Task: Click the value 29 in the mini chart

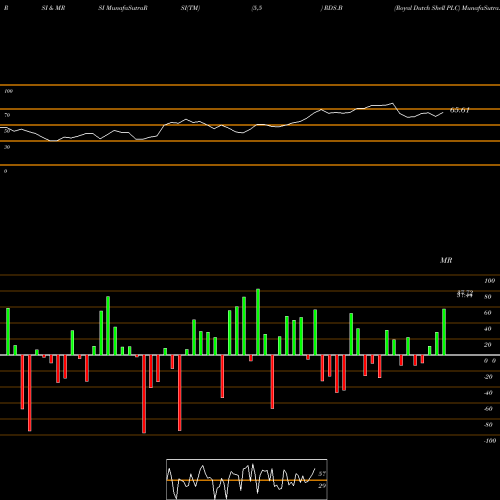Action: point(322,486)
